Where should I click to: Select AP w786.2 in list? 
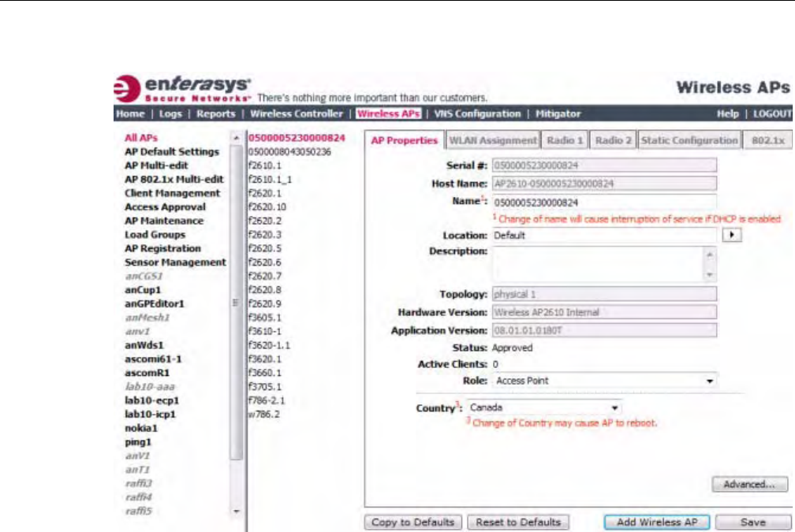[263, 415]
